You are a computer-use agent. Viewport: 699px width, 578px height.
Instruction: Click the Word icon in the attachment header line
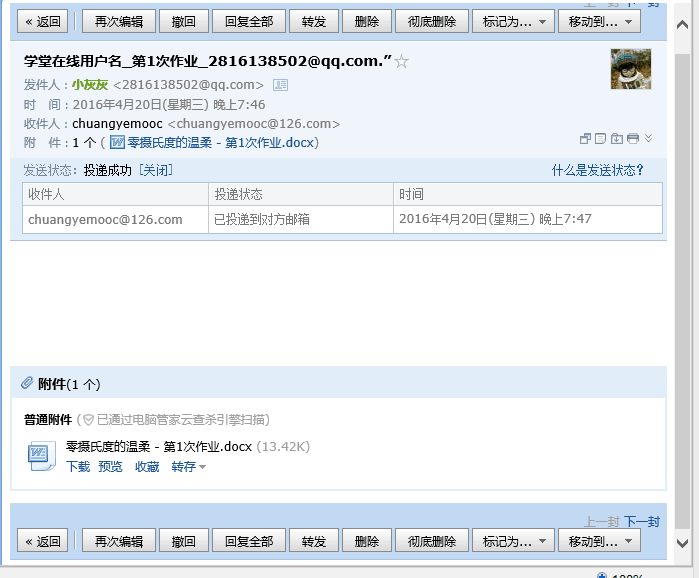pos(117,143)
